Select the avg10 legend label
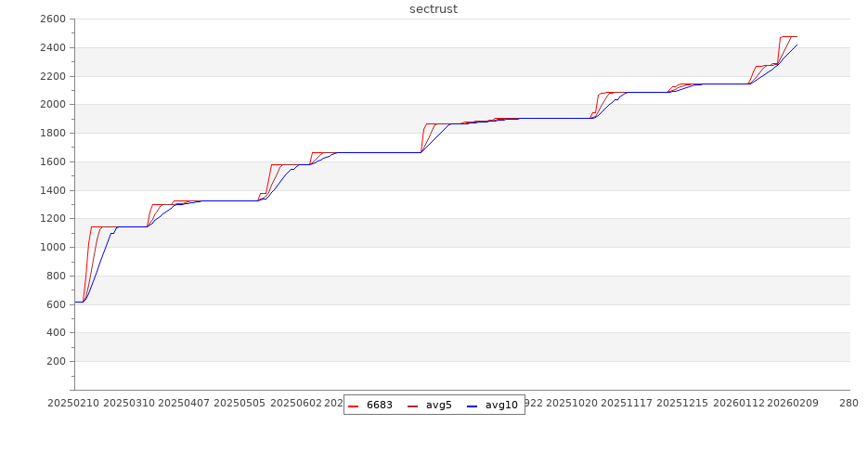 [501, 405]
